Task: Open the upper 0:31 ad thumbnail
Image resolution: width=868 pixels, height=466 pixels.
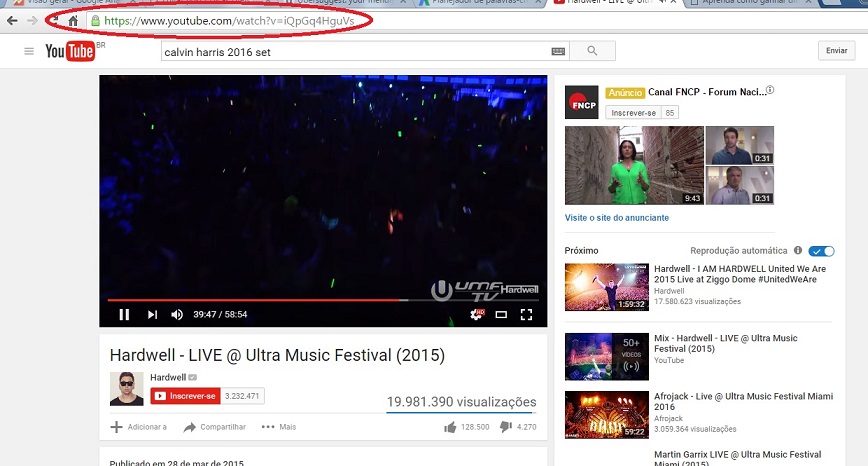Action: pos(740,145)
